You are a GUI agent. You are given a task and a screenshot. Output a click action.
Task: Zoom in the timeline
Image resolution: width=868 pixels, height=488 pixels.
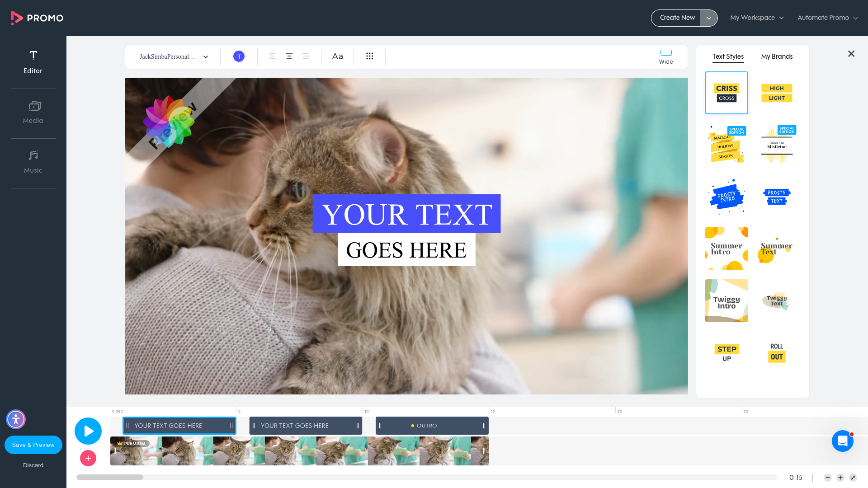(x=840, y=478)
